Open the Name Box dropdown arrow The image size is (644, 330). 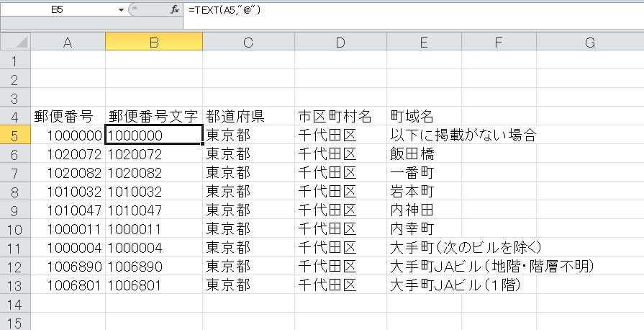pyautogui.click(x=121, y=10)
